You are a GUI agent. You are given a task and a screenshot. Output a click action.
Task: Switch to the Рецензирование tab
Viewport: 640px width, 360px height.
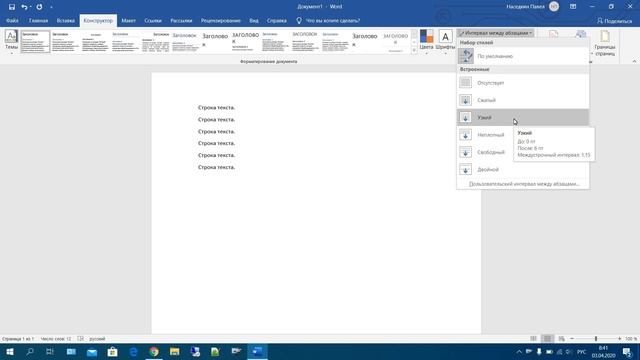tap(220, 20)
